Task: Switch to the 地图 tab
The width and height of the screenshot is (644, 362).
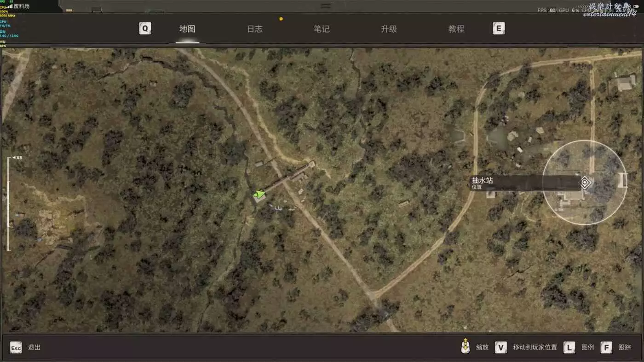Action: tap(187, 29)
